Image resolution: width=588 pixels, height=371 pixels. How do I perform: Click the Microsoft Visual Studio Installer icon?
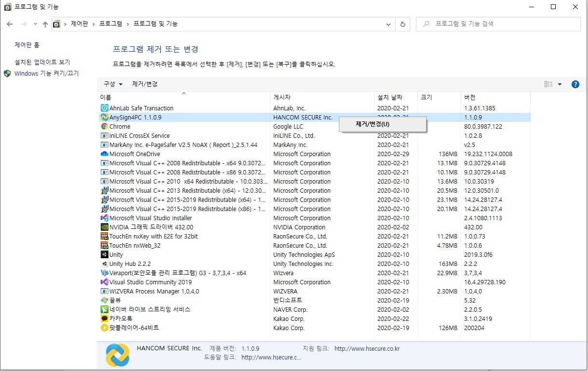click(x=105, y=218)
